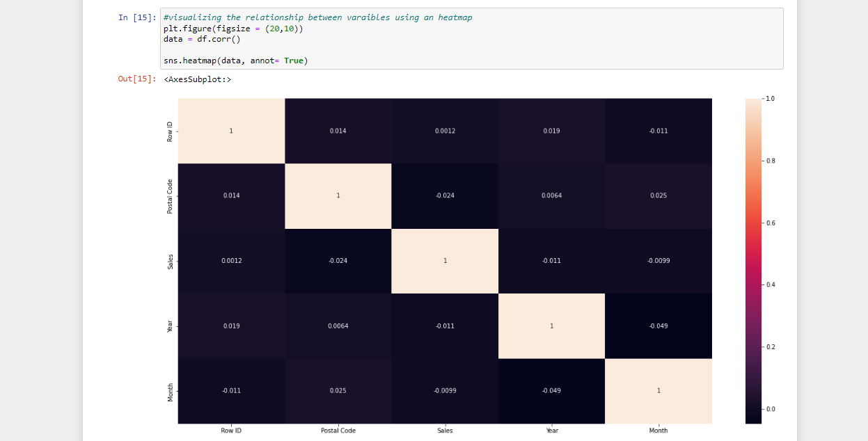Click the cell showing -0.024 correlation
This screenshot has width=868, height=441.
[x=445, y=195]
